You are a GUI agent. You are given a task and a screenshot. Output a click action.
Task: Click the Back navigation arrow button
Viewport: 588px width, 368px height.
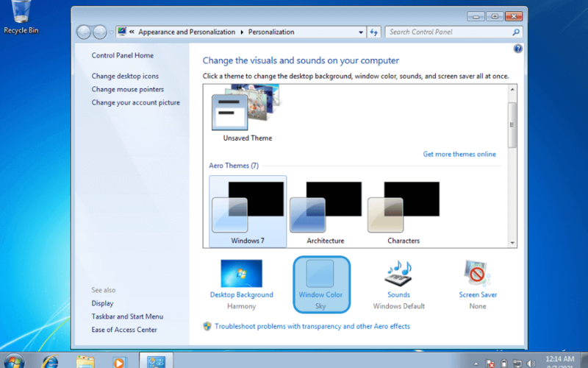point(84,32)
